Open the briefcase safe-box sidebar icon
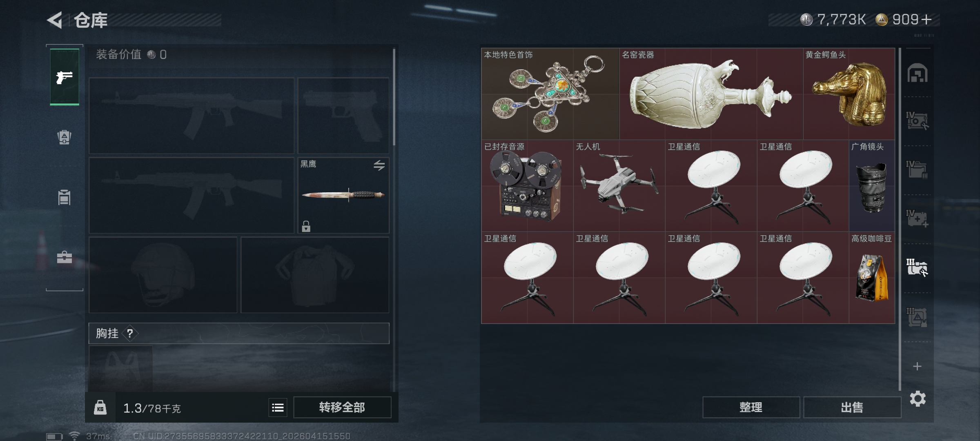This screenshot has height=441, width=980. (65, 257)
